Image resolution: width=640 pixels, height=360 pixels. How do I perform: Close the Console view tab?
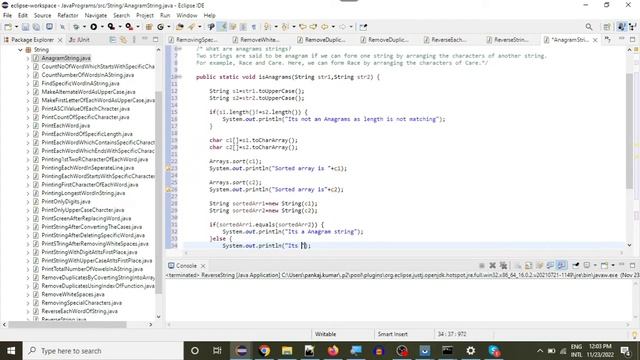203,266
